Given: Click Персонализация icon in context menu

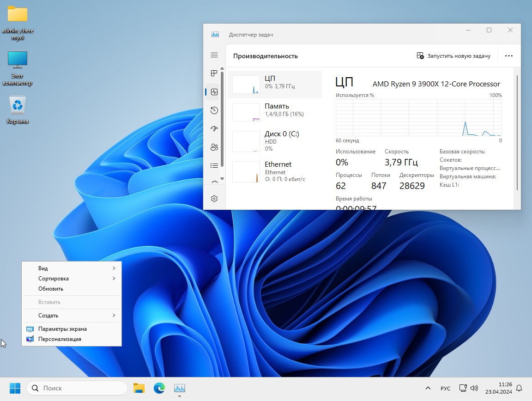Looking at the screenshot, I should click(30, 339).
